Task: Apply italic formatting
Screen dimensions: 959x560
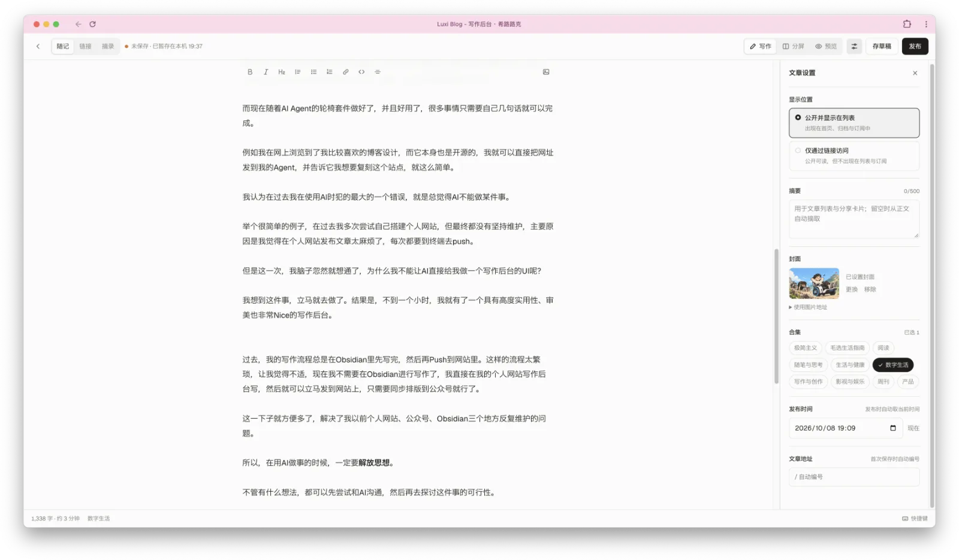Action: coord(266,72)
